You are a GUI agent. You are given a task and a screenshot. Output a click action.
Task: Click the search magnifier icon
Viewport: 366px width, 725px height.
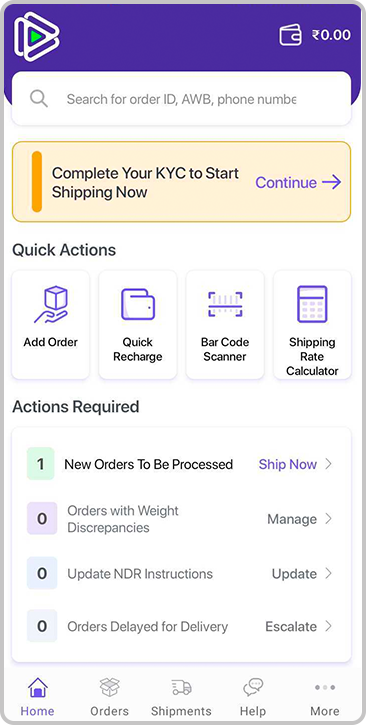(39, 98)
